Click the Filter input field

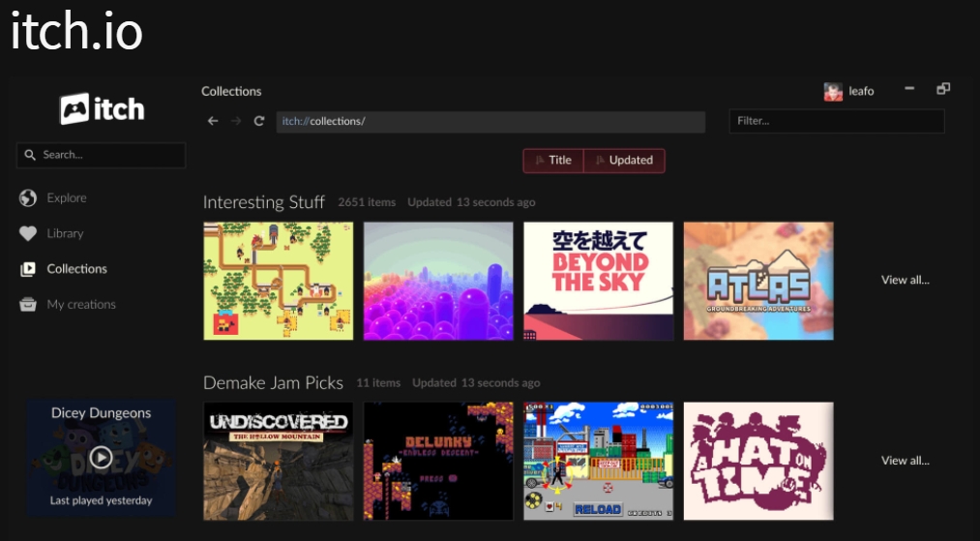click(837, 121)
